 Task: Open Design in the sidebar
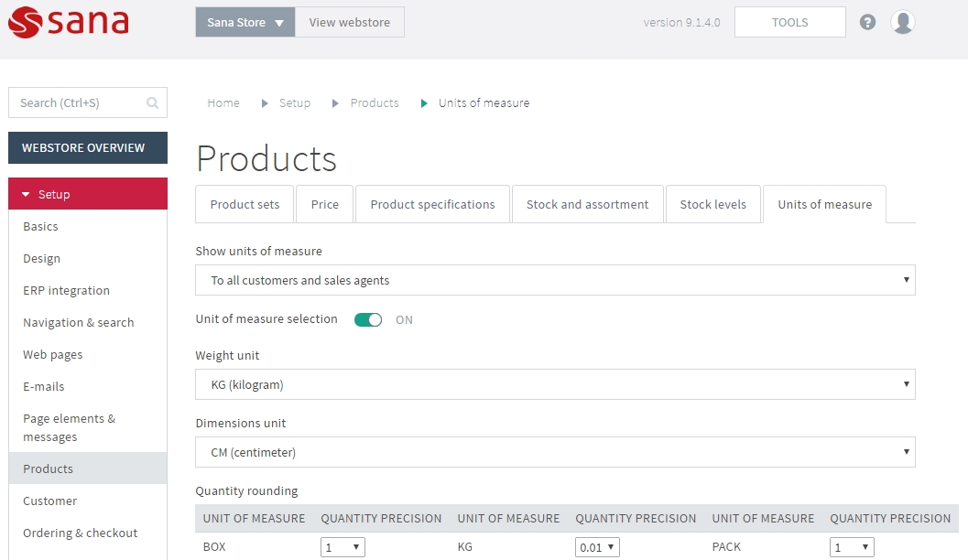point(42,258)
